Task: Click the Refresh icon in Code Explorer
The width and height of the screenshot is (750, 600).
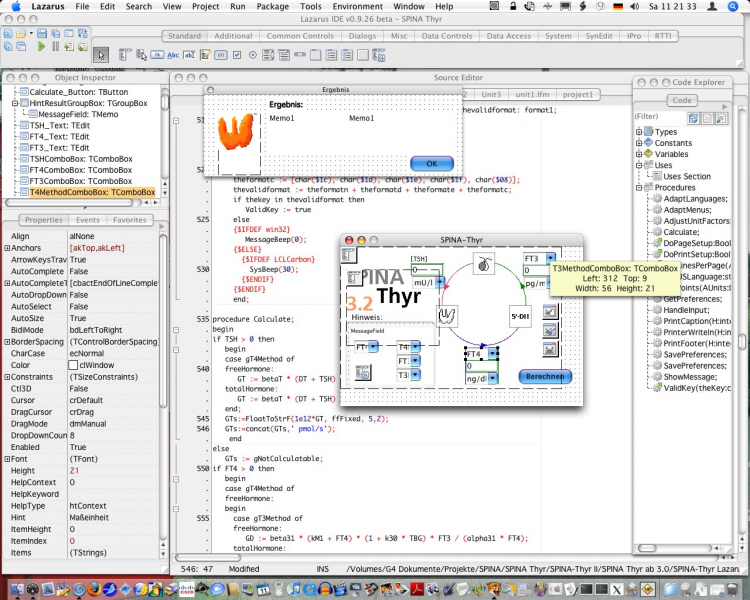Action: [692, 117]
